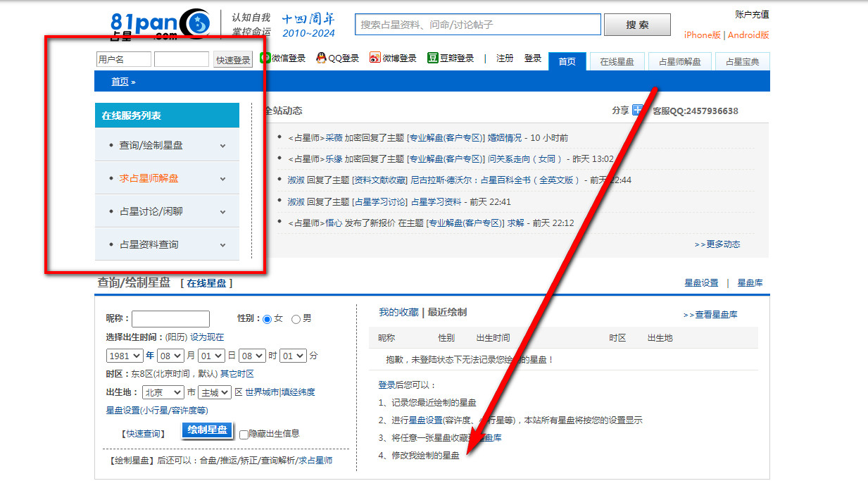Open the birthplace city dropdown showing 北京

click(163, 392)
